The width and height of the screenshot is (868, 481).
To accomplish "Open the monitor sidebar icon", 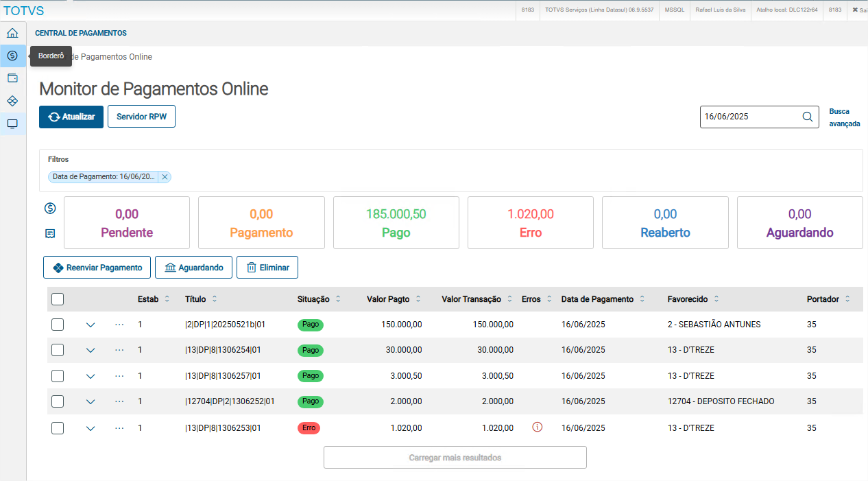I will (x=12, y=124).
